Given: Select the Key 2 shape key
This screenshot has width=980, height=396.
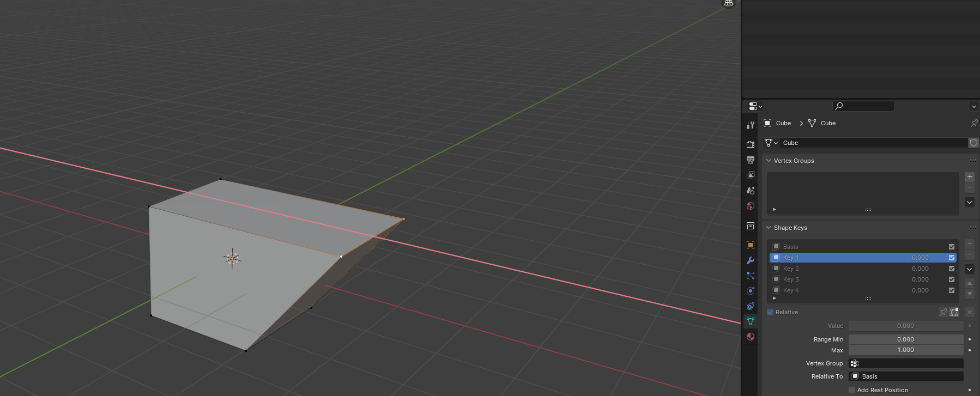Looking at the screenshot, I should [x=863, y=269].
